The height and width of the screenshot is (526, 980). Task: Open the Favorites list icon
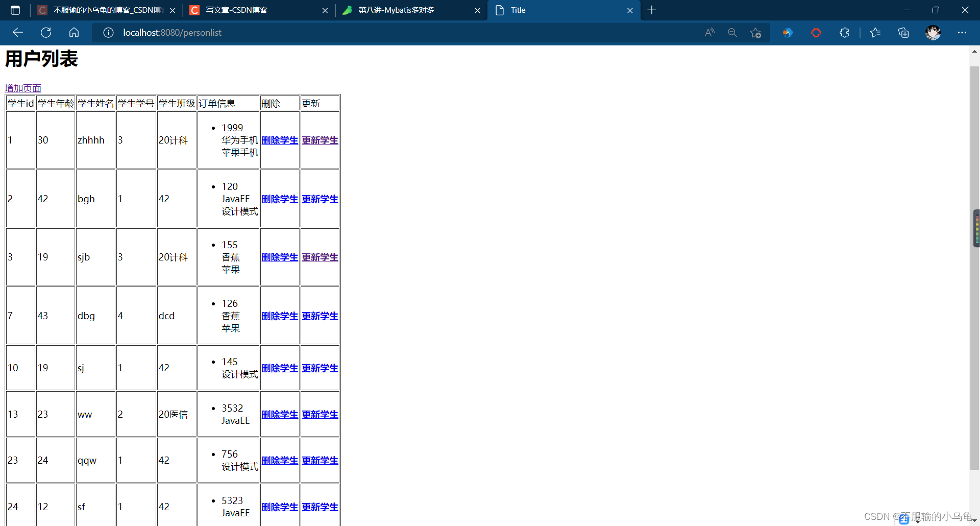click(875, 33)
